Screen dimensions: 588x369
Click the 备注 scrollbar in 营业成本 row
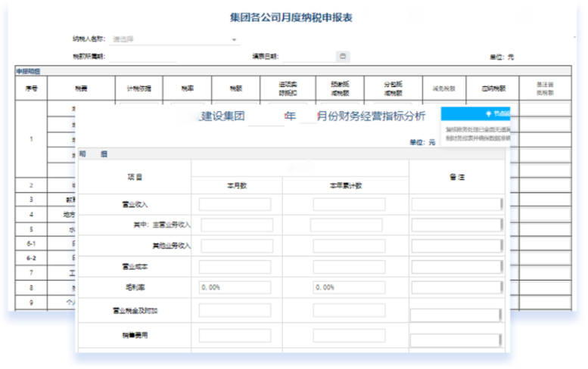501,266
